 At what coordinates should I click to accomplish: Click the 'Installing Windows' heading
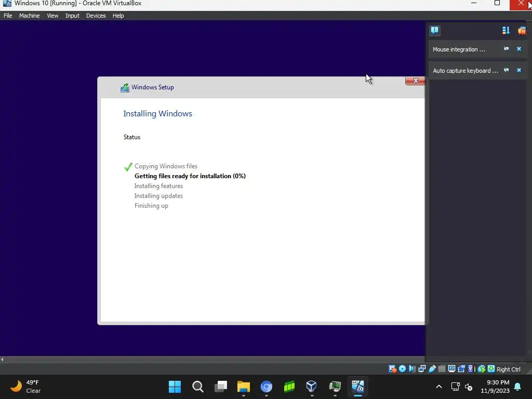coord(157,114)
